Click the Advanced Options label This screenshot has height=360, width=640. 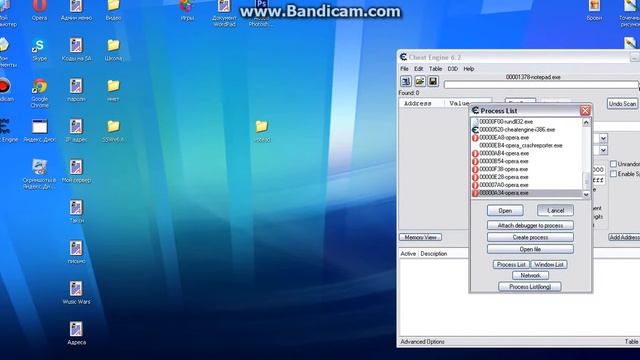(422, 342)
